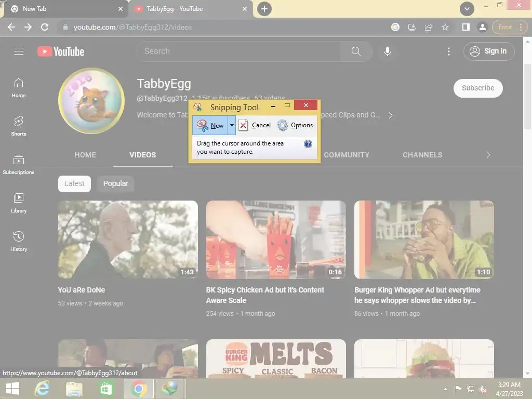
Task: Open File Explorer from taskbar
Action: pyautogui.click(x=74, y=389)
